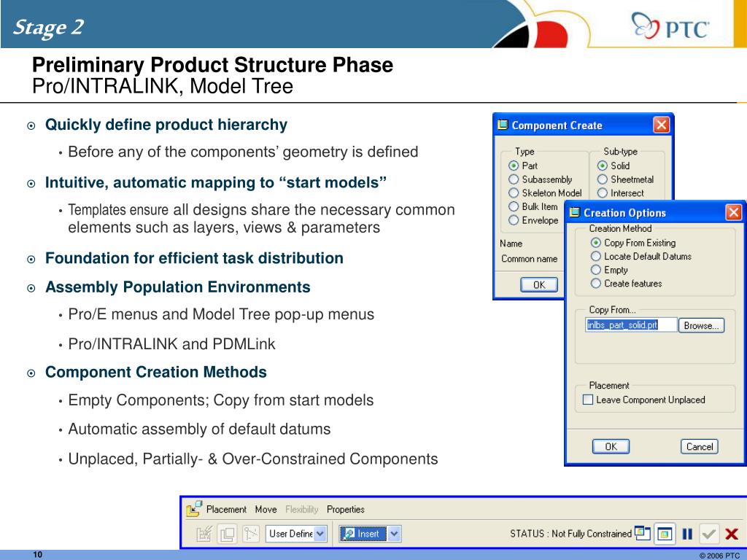Click the Copy From file name field
This screenshot has width=747, height=560.
[631, 325]
